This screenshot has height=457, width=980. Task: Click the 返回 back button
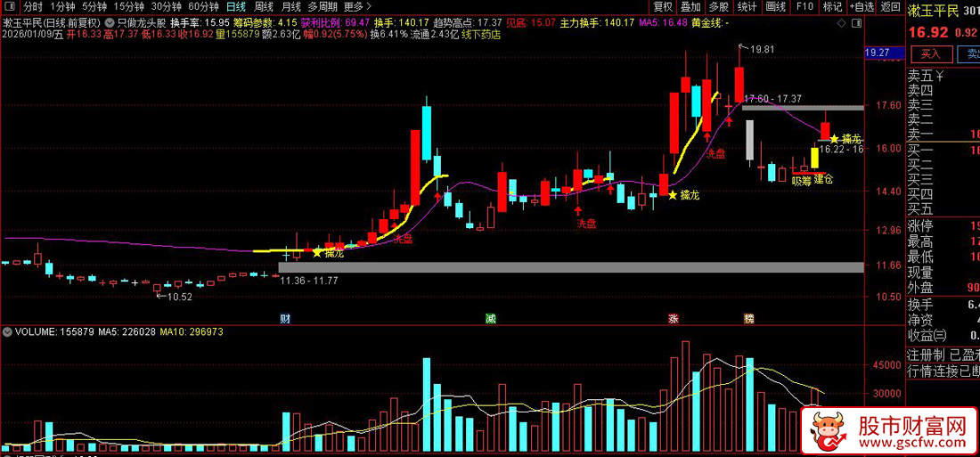coord(889,7)
